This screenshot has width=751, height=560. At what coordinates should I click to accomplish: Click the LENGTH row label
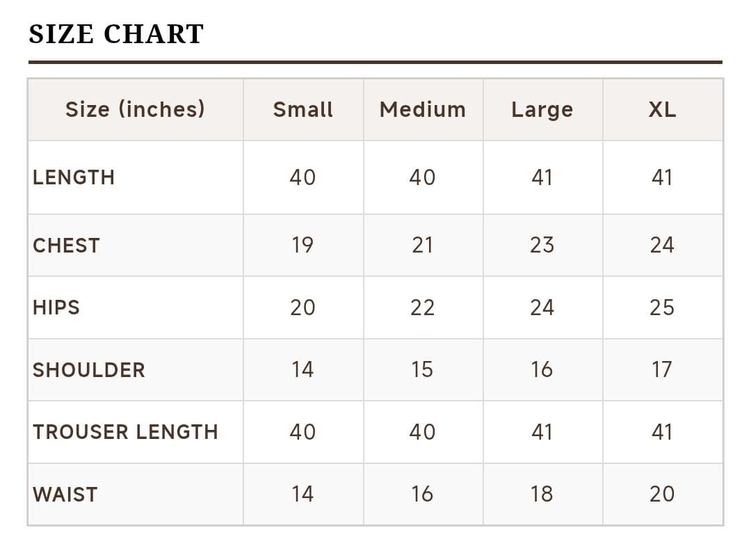click(x=74, y=177)
